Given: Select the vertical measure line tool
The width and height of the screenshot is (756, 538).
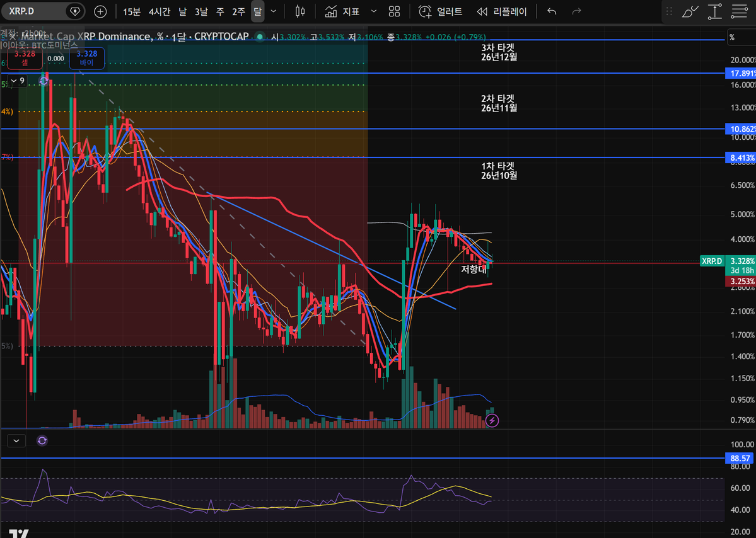Looking at the screenshot, I should 714,11.
